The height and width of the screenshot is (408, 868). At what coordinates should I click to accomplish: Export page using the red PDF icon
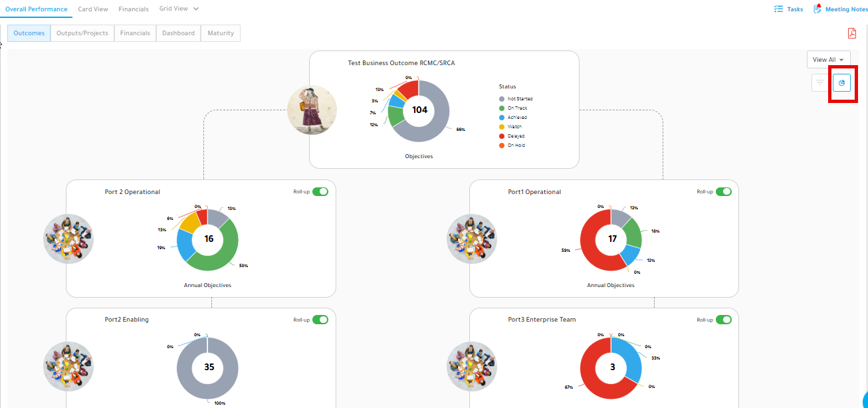pos(852,33)
